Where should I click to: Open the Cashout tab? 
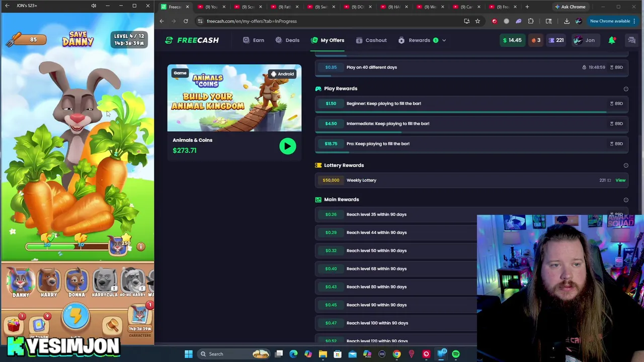coord(371,40)
